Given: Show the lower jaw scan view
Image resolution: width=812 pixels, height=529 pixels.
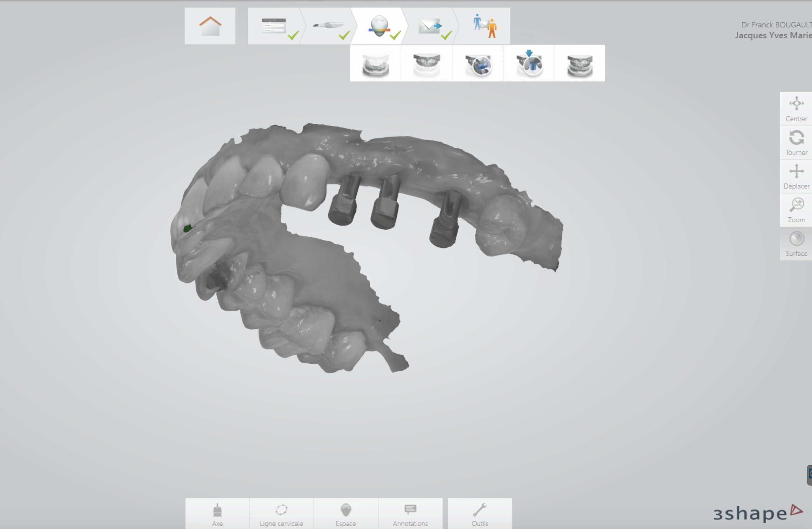Looking at the screenshot, I should click(x=376, y=64).
